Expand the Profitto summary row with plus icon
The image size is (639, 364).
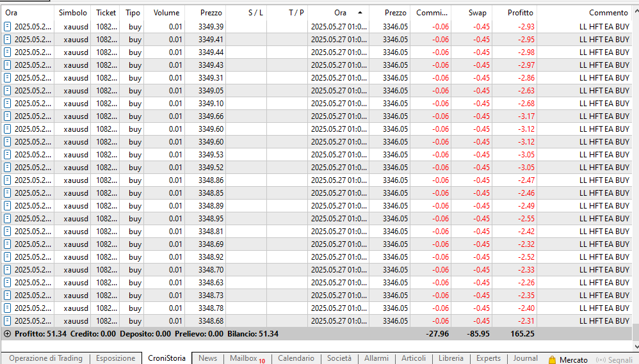click(x=7, y=334)
